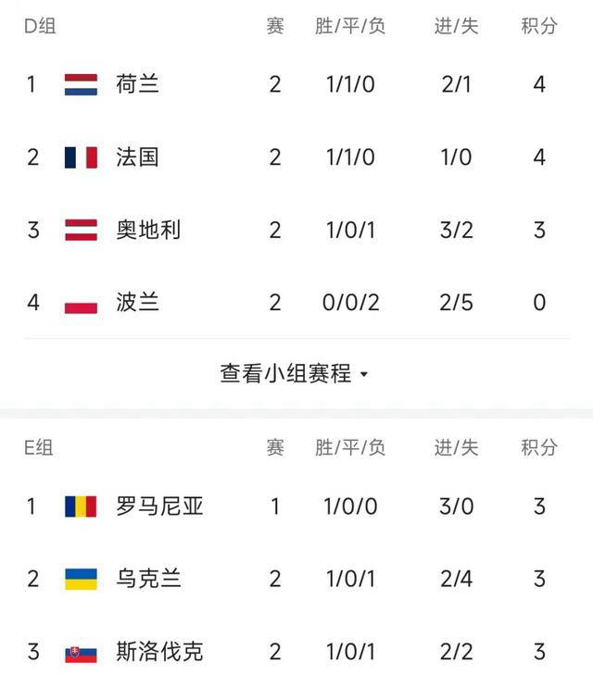Click the Slovakia flag icon

click(x=81, y=653)
